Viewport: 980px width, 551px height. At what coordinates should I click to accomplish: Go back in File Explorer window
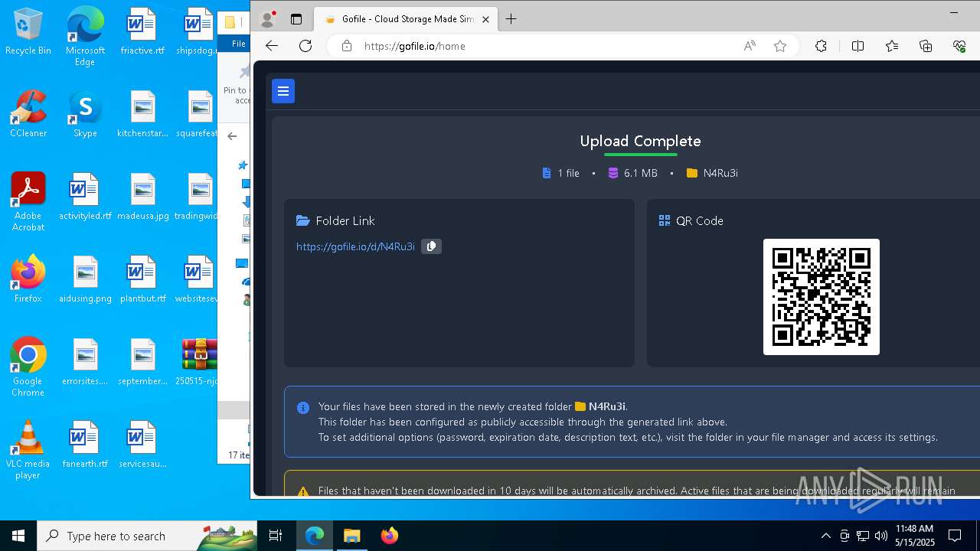click(232, 136)
